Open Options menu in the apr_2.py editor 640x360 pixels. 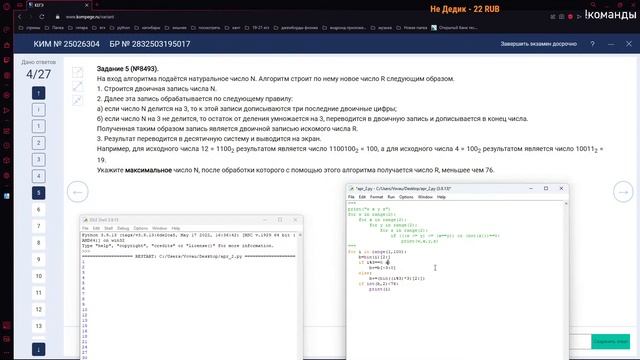[406, 197]
